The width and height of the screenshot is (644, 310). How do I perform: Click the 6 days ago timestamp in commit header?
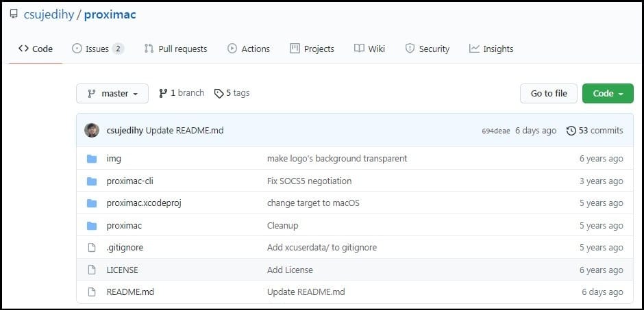click(536, 131)
